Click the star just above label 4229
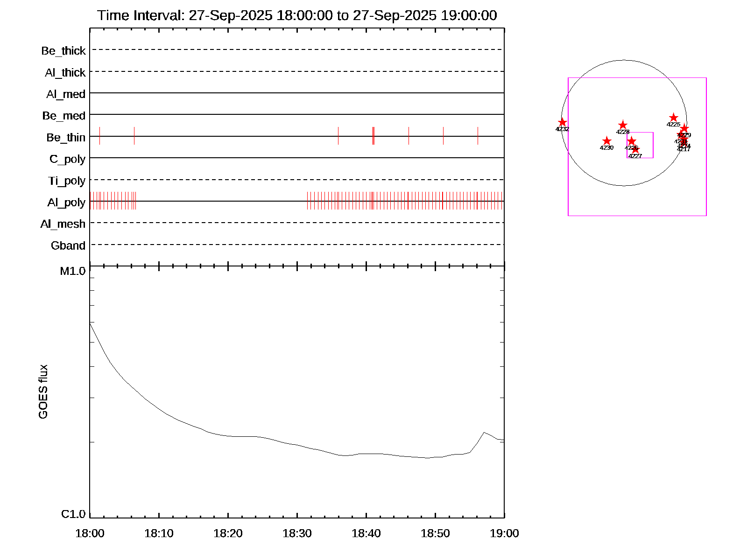 (684, 128)
